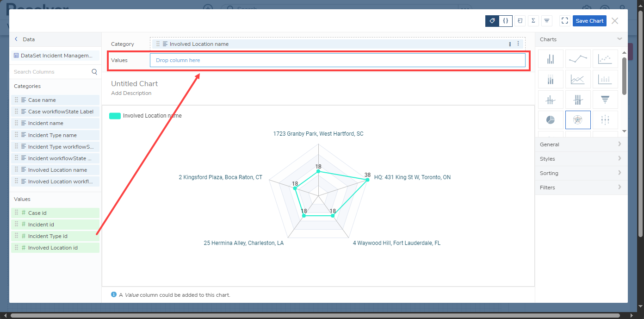Select the bubble dot chart type
The width and height of the screenshot is (644, 319).
click(x=605, y=79)
